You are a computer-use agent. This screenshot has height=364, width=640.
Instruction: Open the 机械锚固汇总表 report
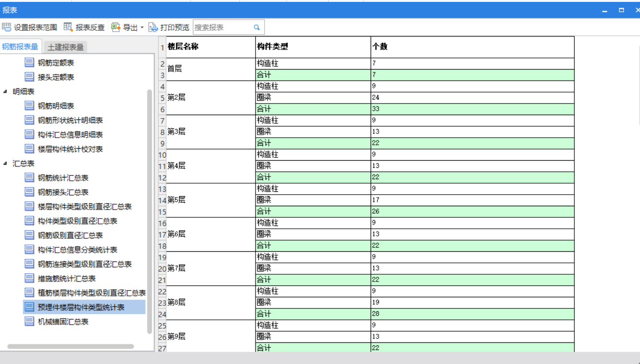(x=63, y=322)
